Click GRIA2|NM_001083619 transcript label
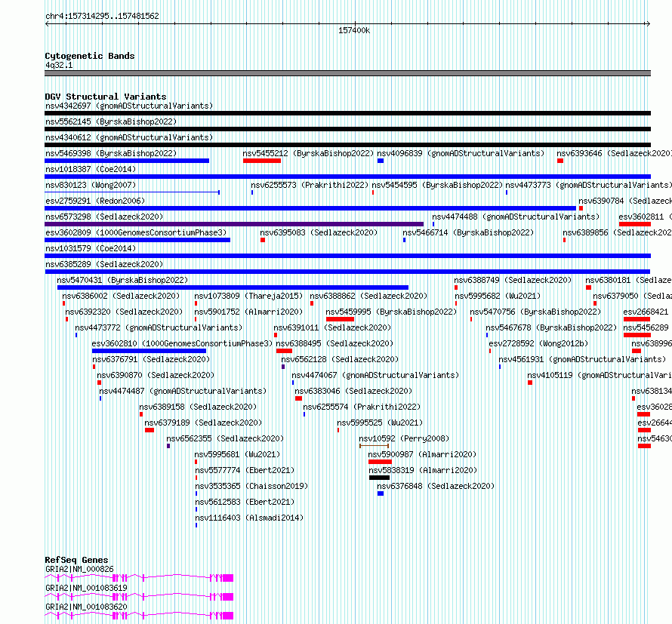Image resolution: width=672 pixels, height=624 pixels. pyautogui.click(x=86, y=588)
